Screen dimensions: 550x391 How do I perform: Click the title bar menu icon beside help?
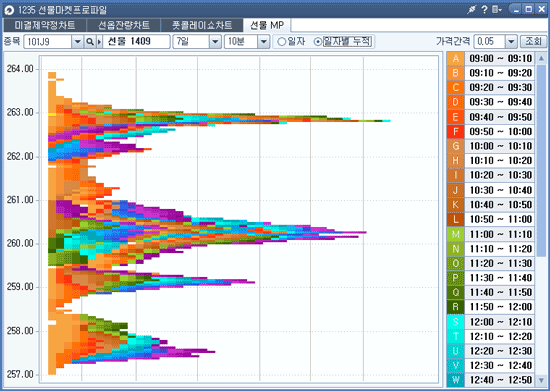[x=497, y=9]
